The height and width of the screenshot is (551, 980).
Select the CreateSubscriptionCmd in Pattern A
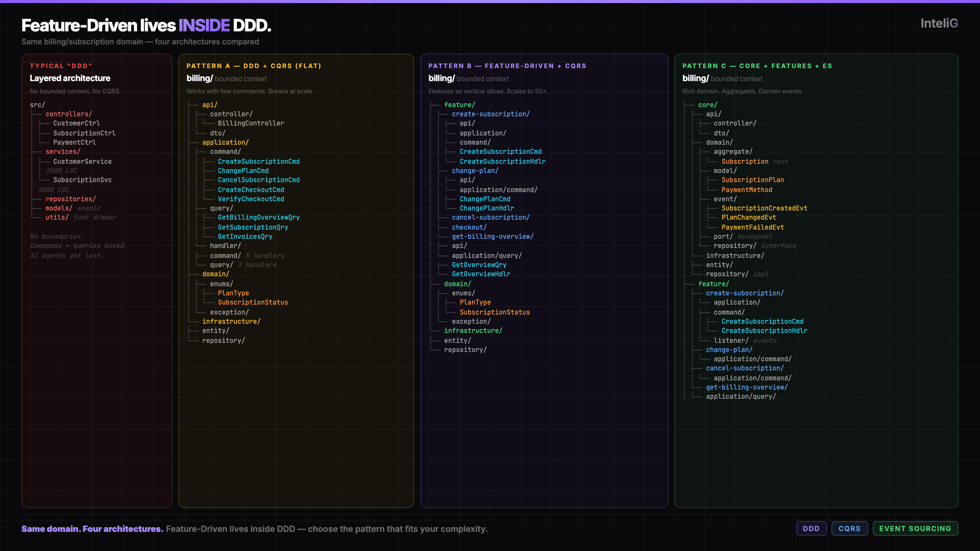(259, 161)
